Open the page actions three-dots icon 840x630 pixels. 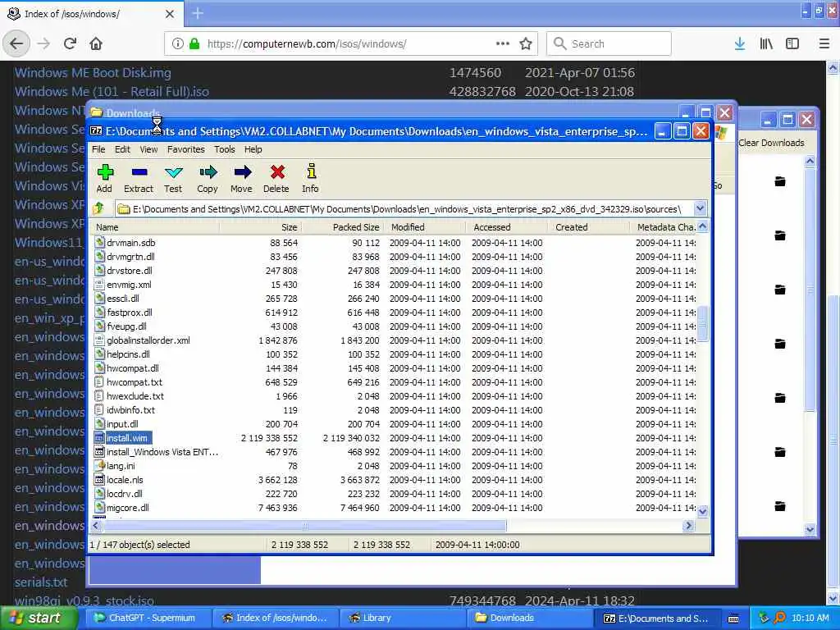(x=503, y=43)
